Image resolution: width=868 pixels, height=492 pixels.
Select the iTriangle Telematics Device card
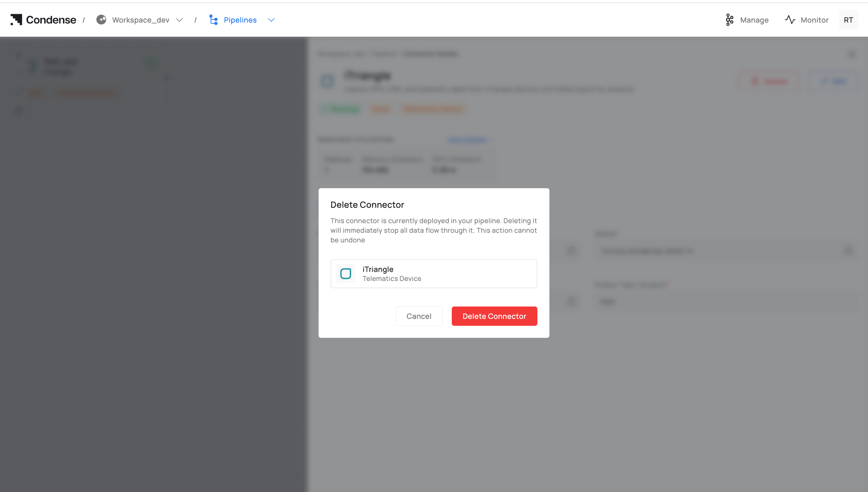(434, 274)
